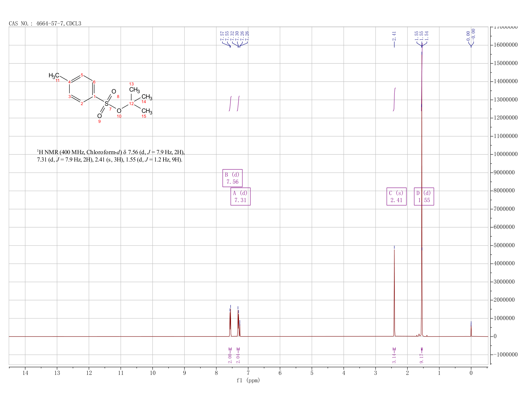Click the 16000000 y-axis tick label
The image size is (532, 411).
(505, 45)
